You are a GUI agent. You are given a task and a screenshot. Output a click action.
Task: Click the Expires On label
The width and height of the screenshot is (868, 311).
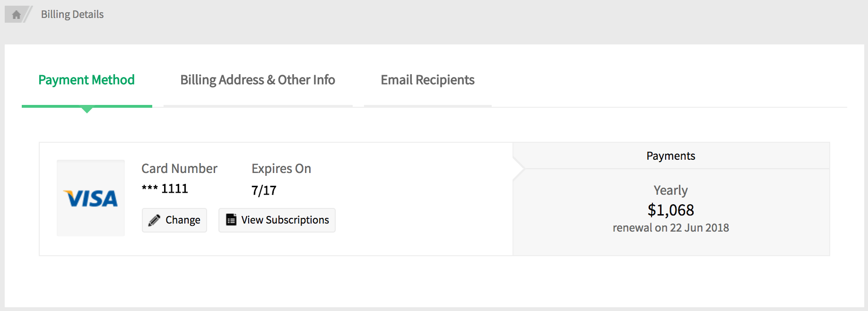tap(281, 169)
